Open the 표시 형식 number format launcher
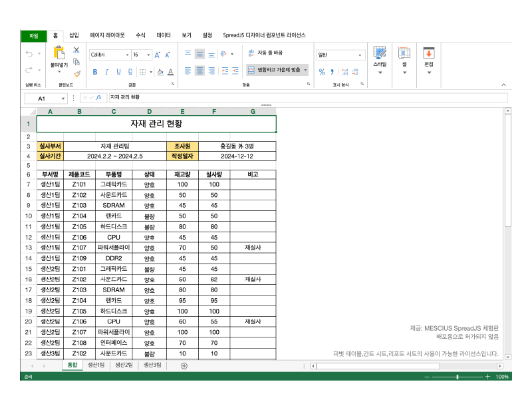 pos(362,84)
